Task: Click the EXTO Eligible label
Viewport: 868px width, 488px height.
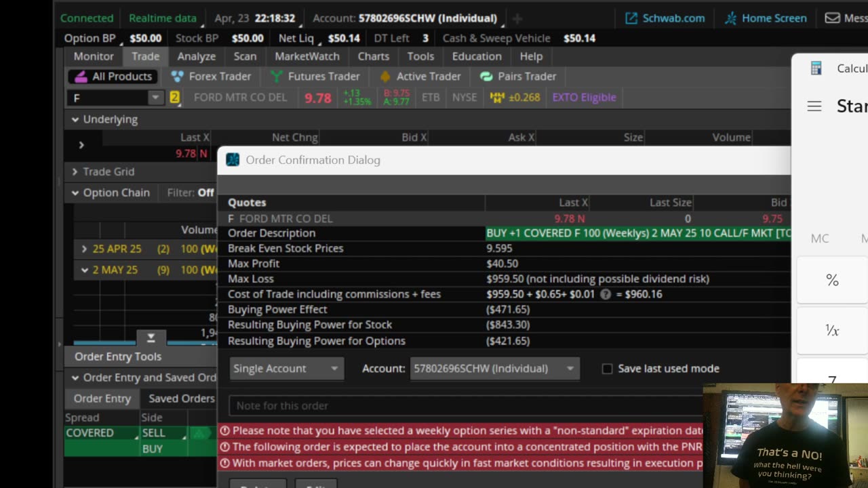Action: coord(585,98)
